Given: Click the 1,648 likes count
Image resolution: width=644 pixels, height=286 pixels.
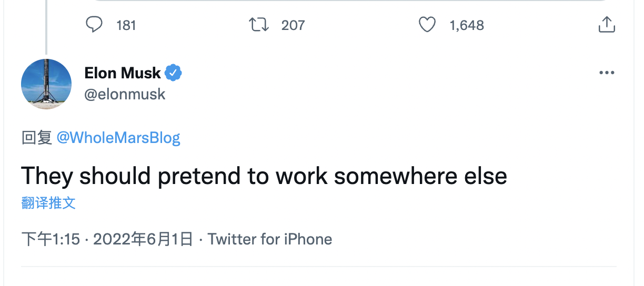Looking at the screenshot, I should coord(467,25).
